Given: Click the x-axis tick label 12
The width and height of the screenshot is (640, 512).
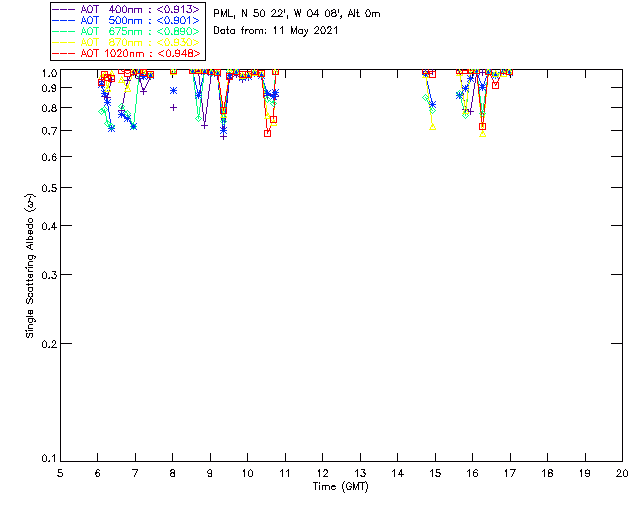Looking at the screenshot, I should tap(322, 473).
